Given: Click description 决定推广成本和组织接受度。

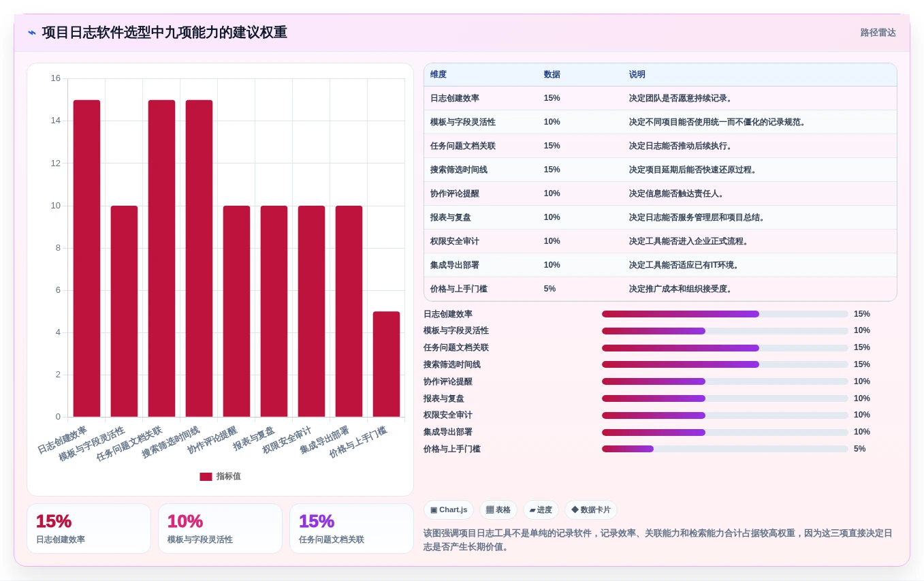Looking at the screenshot, I should point(682,289).
